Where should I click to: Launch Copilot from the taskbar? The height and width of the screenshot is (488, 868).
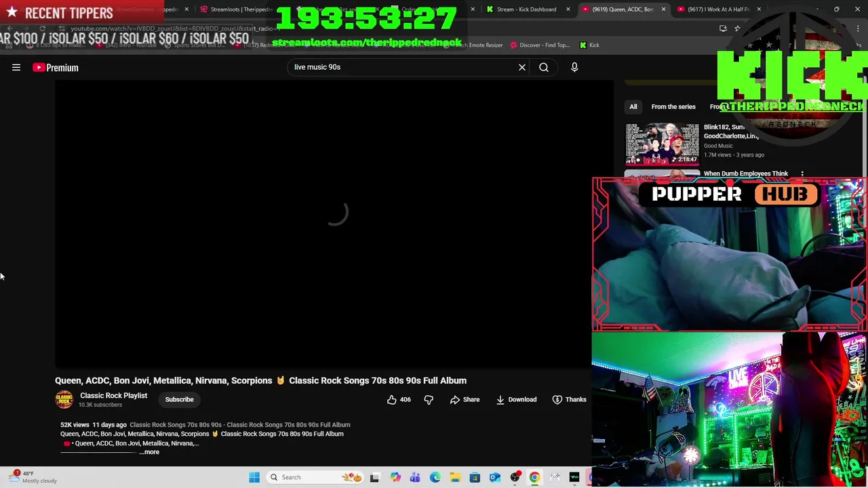[395, 477]
